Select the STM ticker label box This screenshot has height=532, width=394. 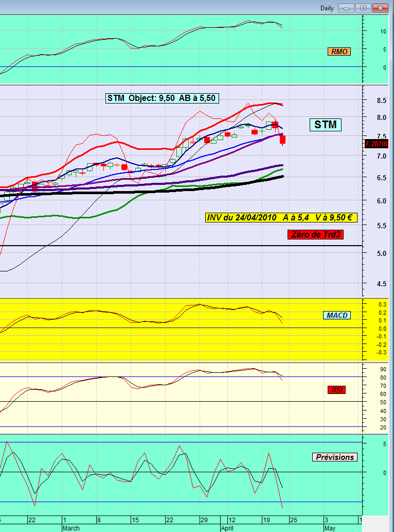click(325, 125)
